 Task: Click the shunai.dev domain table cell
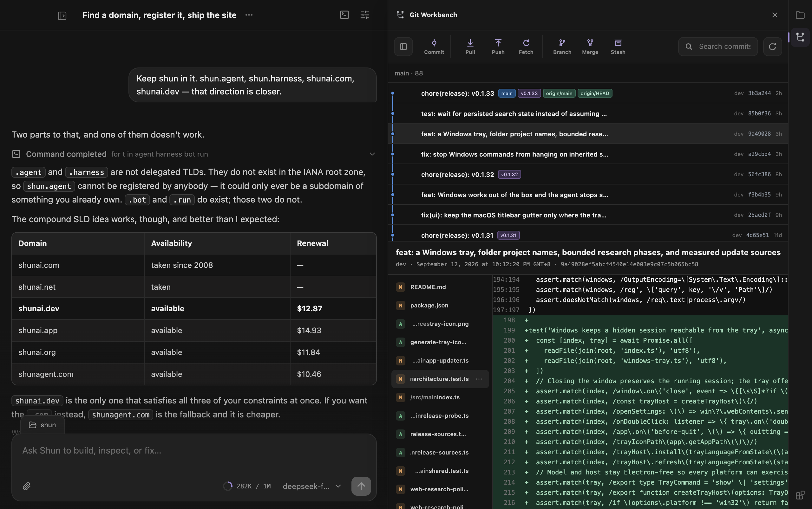click(x=78, y=308)
